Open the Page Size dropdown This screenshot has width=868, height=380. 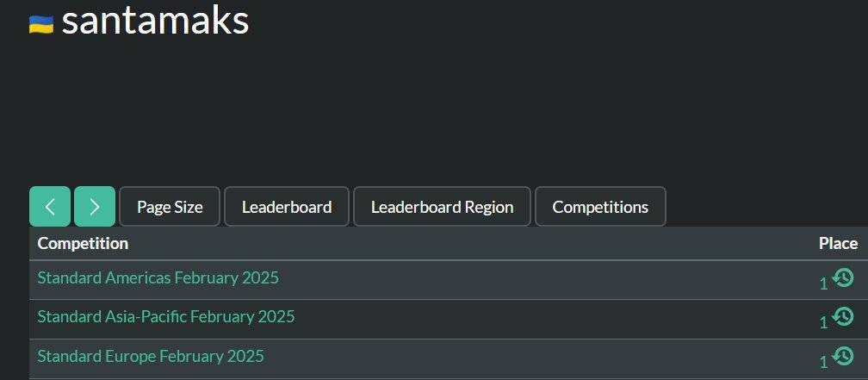pyautogui.click(x=170, y=207)
